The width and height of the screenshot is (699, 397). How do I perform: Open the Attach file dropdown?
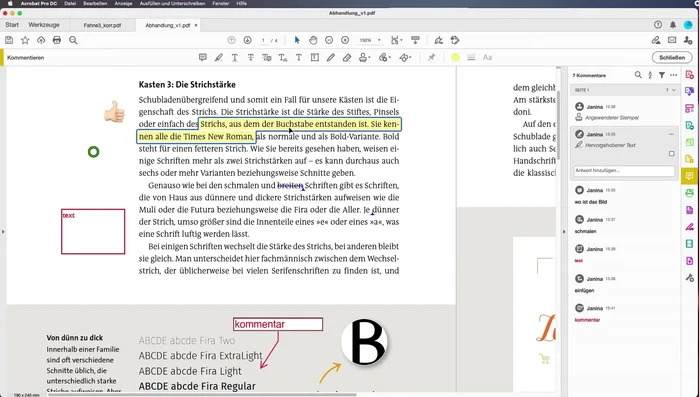click(x=384, y=57)
